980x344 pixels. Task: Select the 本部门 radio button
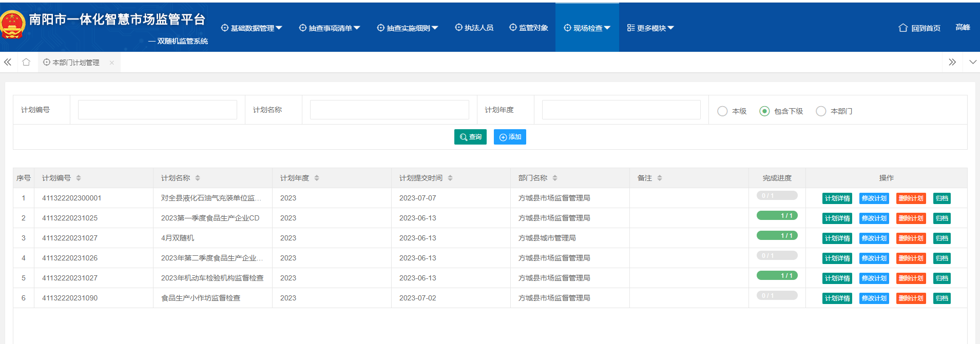821,111
